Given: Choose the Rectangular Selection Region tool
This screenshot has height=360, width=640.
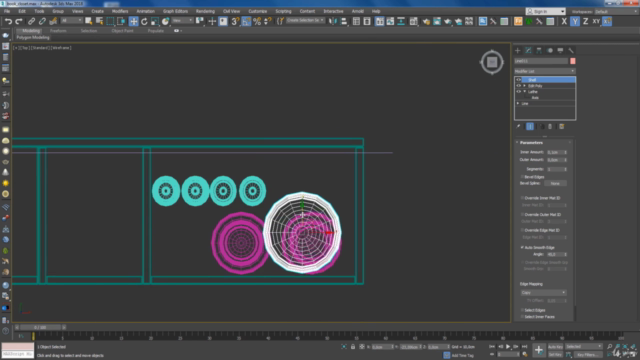Looking at the screenshot, I should 110,21.
